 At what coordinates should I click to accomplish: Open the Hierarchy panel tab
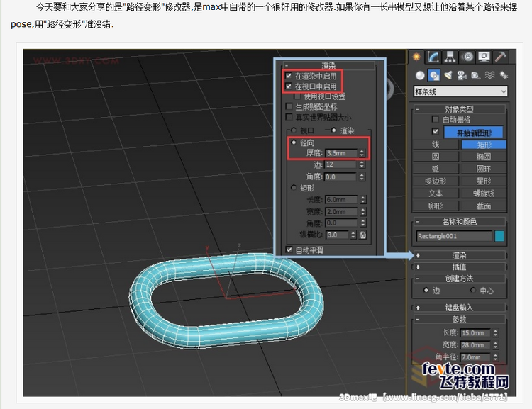click(x=450, y=57)
